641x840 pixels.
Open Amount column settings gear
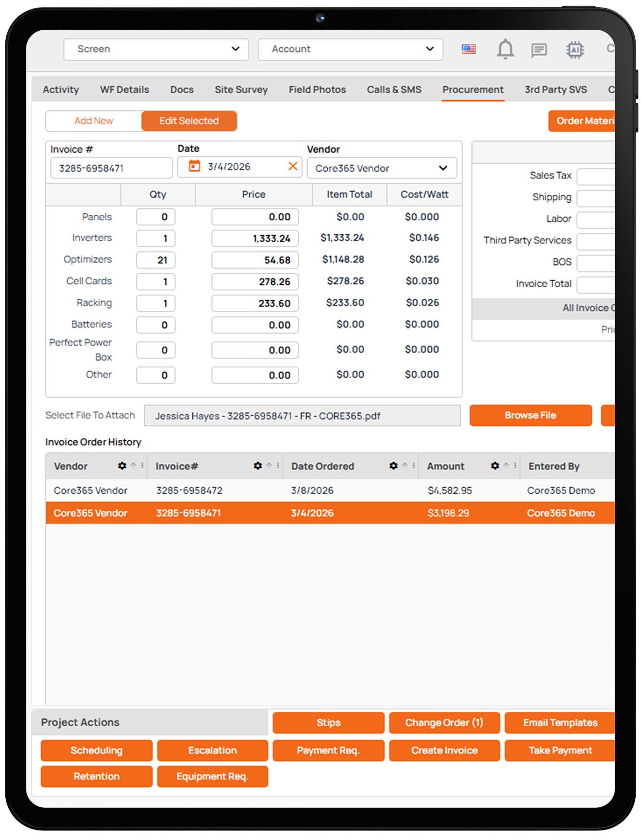point(495,465)
